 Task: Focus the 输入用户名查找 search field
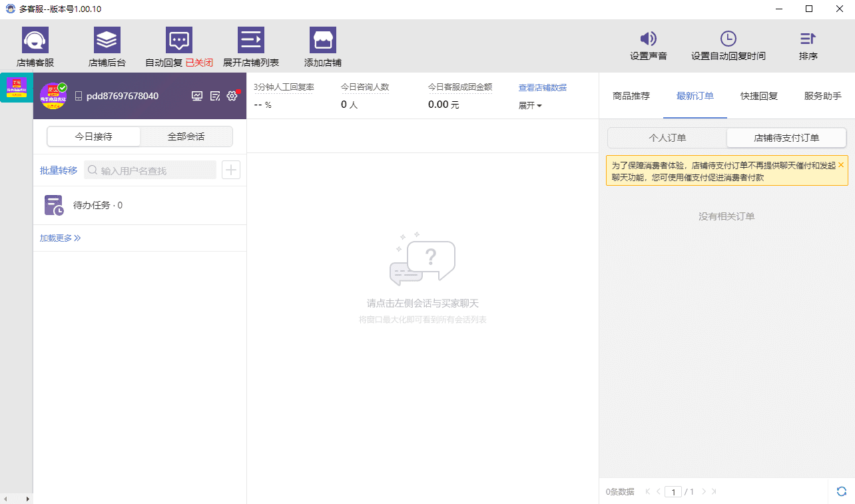pyautogui.click(x=150, y=170)
